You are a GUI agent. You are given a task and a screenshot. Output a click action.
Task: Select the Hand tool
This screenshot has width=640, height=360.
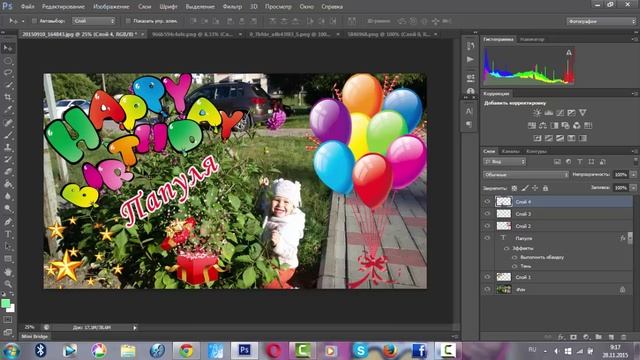click(8, 271)
